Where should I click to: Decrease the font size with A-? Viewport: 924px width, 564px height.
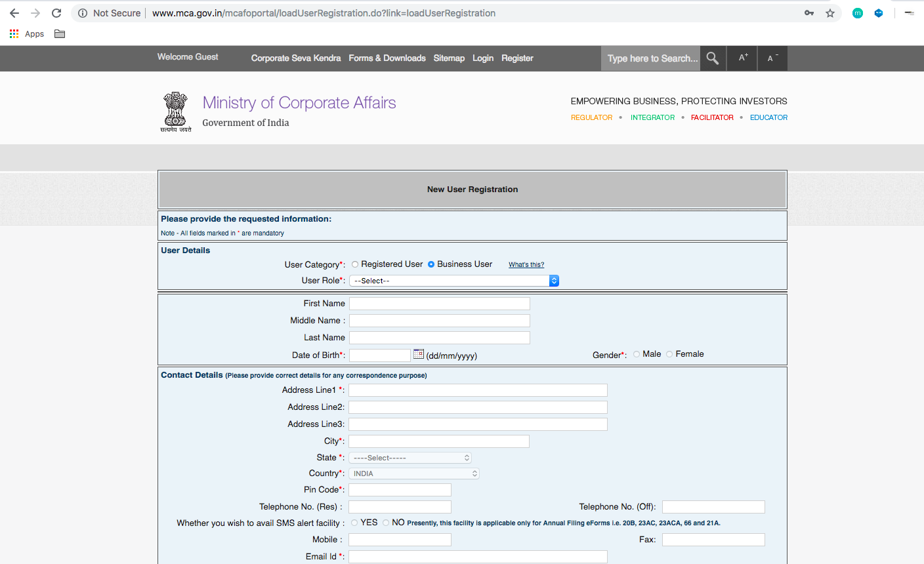(772, 58)
